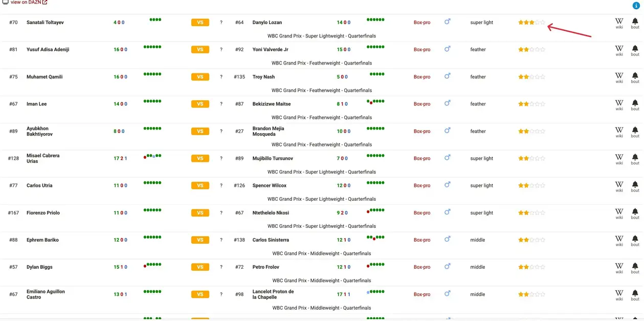
Task: Open Sanatali Toltayev fighter profile
Action: (x=45, y=23)
